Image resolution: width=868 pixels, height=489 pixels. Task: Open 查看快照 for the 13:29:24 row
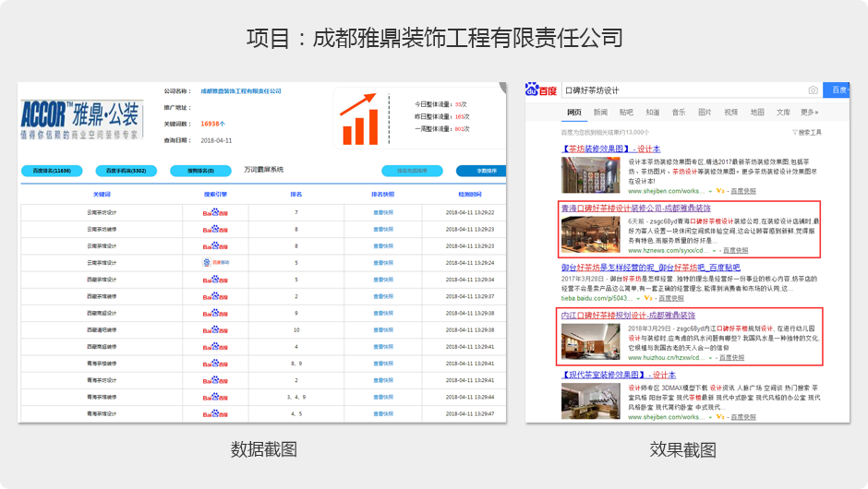pos(383,263)
